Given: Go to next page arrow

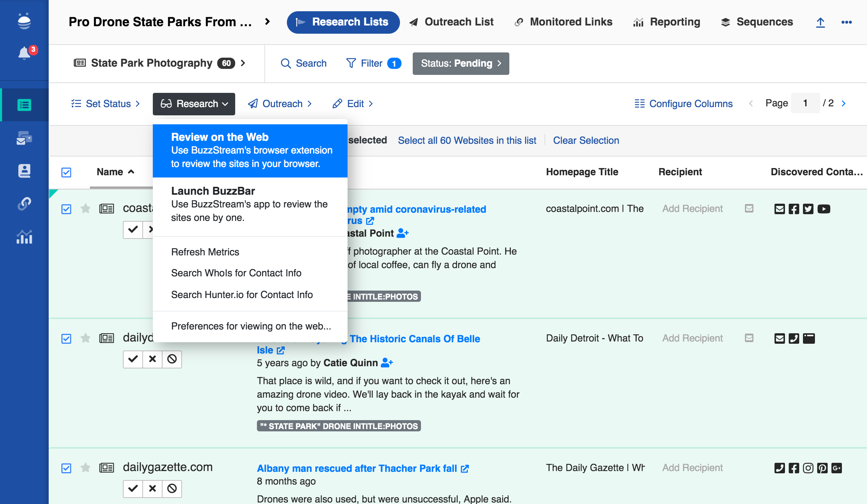Looking at the screenshot, I should tap(843, 103).
